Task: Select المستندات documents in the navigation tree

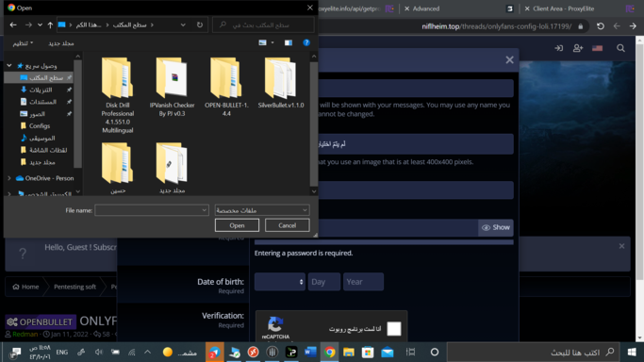Action: click(42, 102)
